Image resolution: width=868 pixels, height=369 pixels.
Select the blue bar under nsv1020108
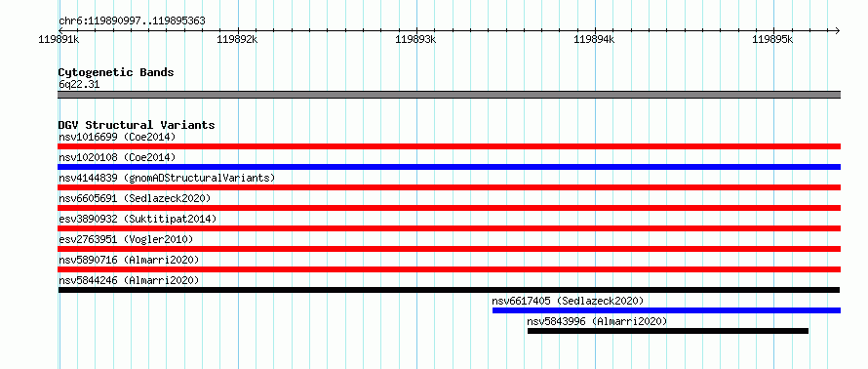(x=449, y=167)
